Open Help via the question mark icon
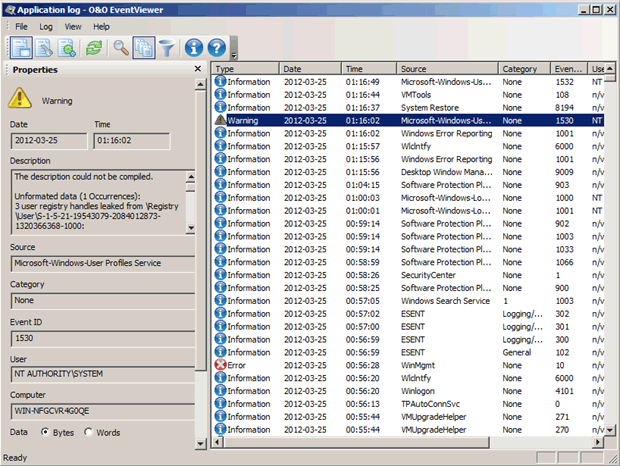This screenshot has height=466, width=620. [x=217, y=46]
